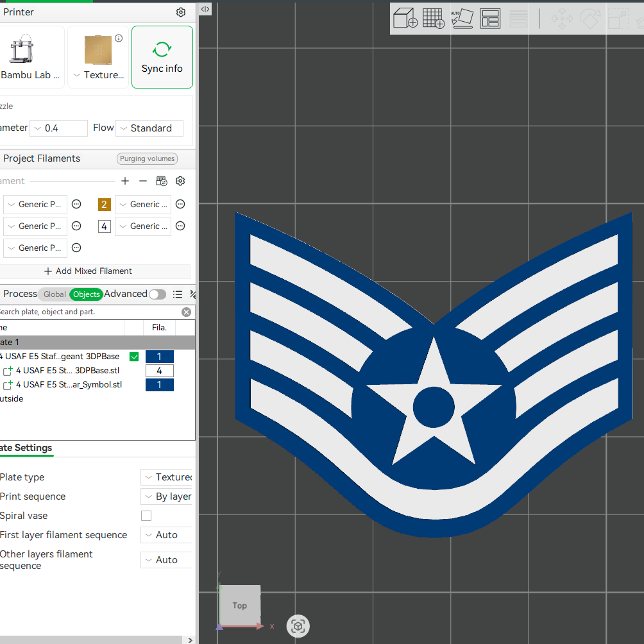
Task: Open the Textured plate type dropdown in Printer
Action: [x=99, y=75]
